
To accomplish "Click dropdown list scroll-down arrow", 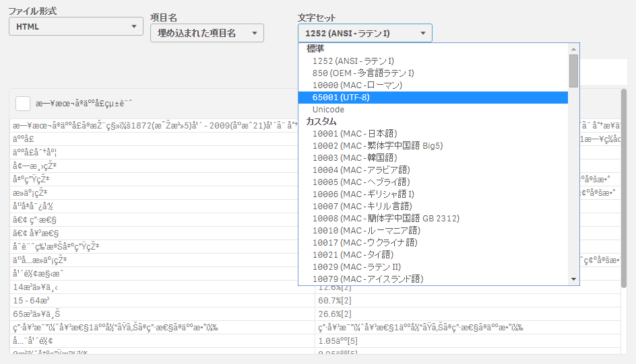I will pyautogui.click(x=574, y=279).
